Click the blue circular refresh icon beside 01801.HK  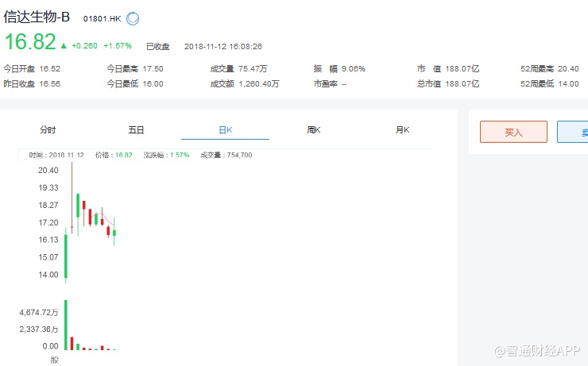[x=133, y=18]
